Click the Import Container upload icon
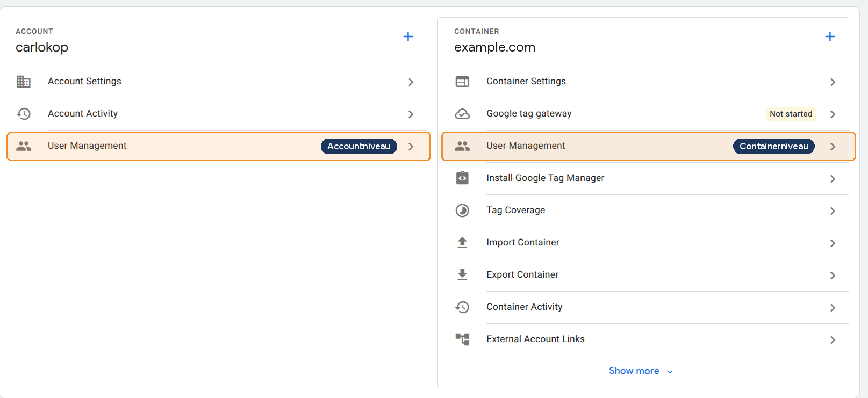This screenshot has height=398, width=868. tap(462, 243)
